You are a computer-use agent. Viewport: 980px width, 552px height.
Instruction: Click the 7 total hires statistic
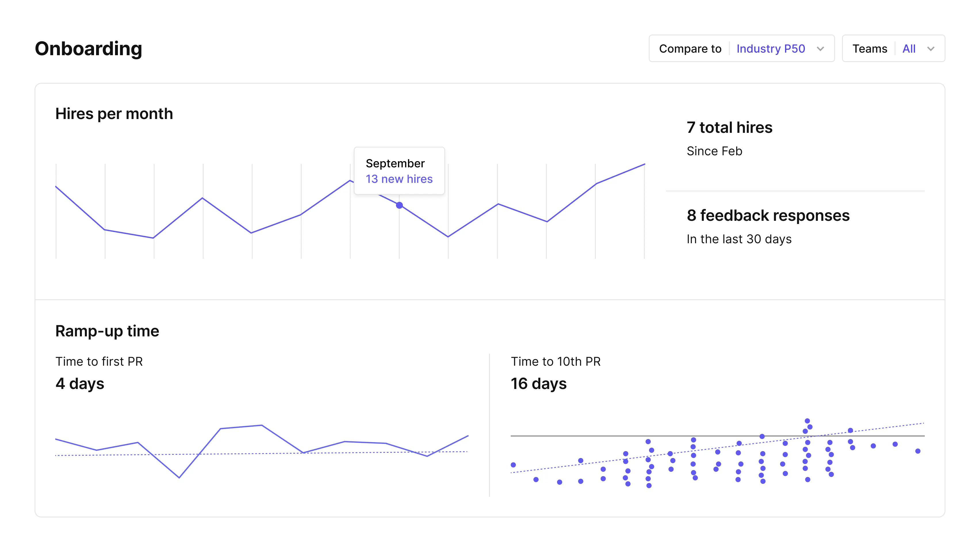pos(729,127)
